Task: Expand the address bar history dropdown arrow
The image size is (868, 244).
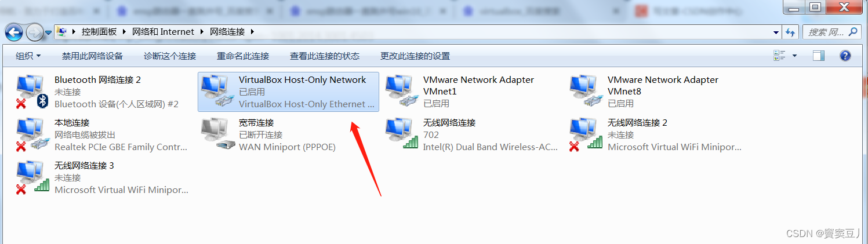Action: pyautogui.click(x=776, y=32)
